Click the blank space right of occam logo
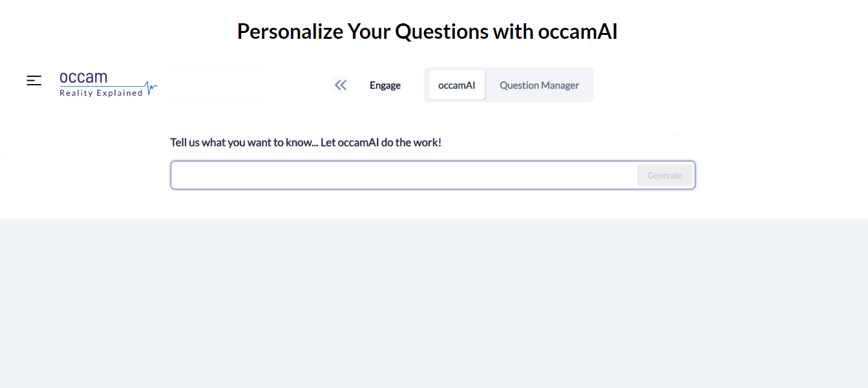This screenshot has width=868, height=388. (x=217, y=85)
